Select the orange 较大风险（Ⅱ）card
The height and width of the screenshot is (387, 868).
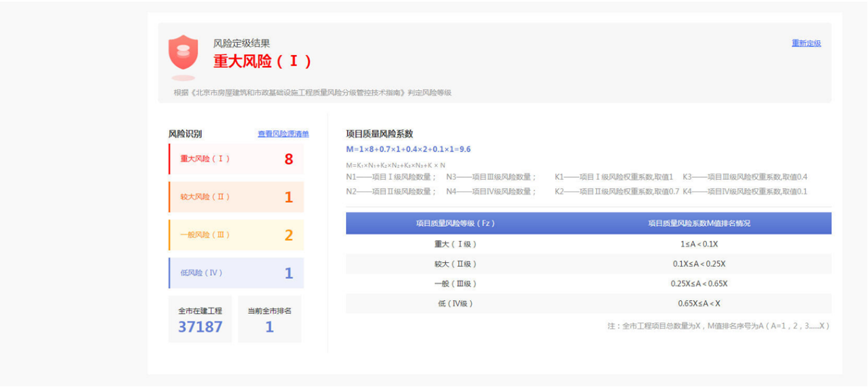click(236, 197)
